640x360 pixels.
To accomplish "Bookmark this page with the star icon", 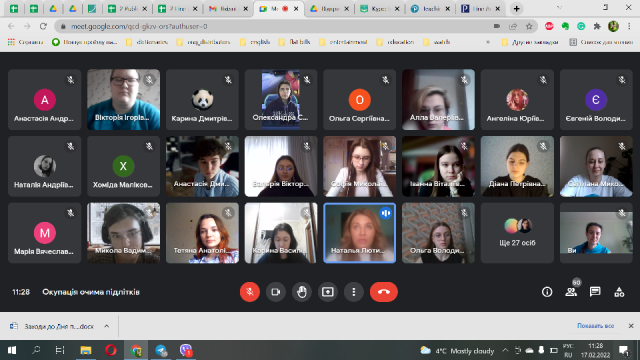I will [529, 26].
